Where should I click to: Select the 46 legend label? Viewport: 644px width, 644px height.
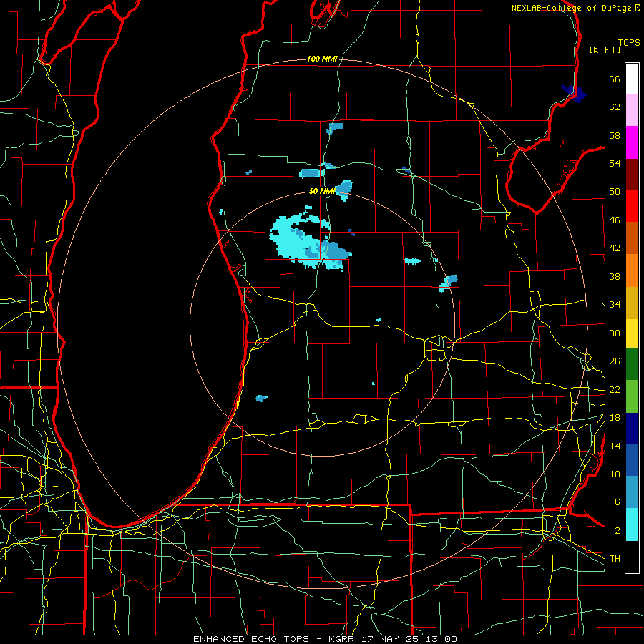(615, 220)
